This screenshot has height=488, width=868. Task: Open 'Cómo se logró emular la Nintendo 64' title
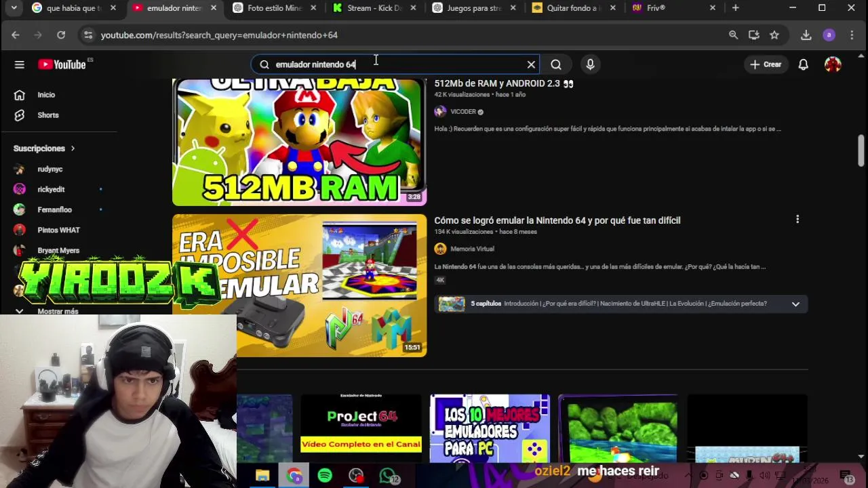click(x=557, y=220)
